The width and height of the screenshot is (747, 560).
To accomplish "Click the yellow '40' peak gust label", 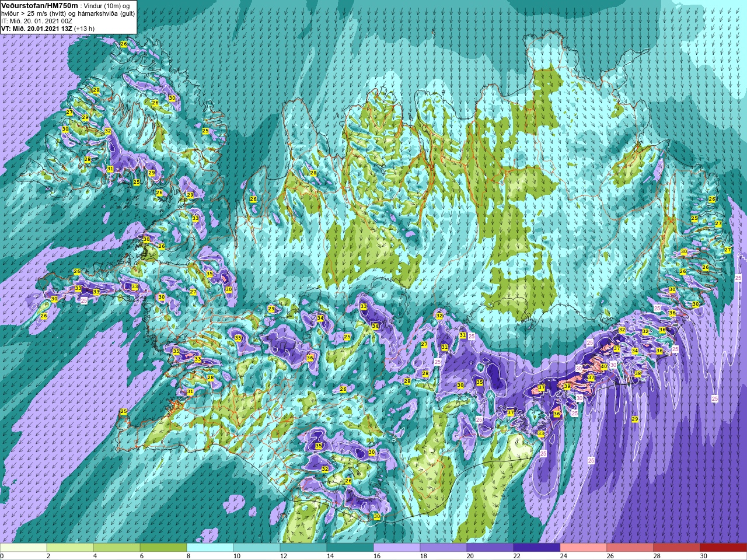I will click(604, 366).
